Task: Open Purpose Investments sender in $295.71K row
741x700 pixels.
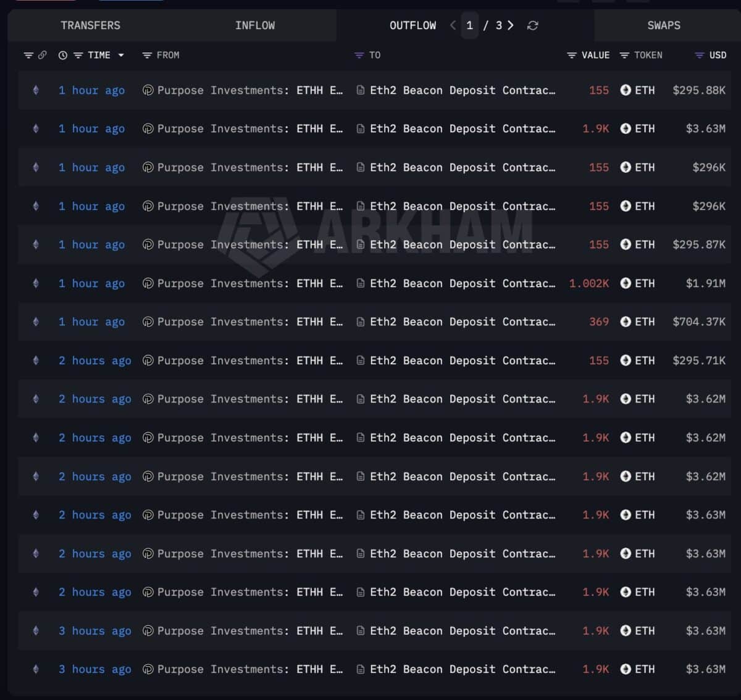Action: [250, 360]
